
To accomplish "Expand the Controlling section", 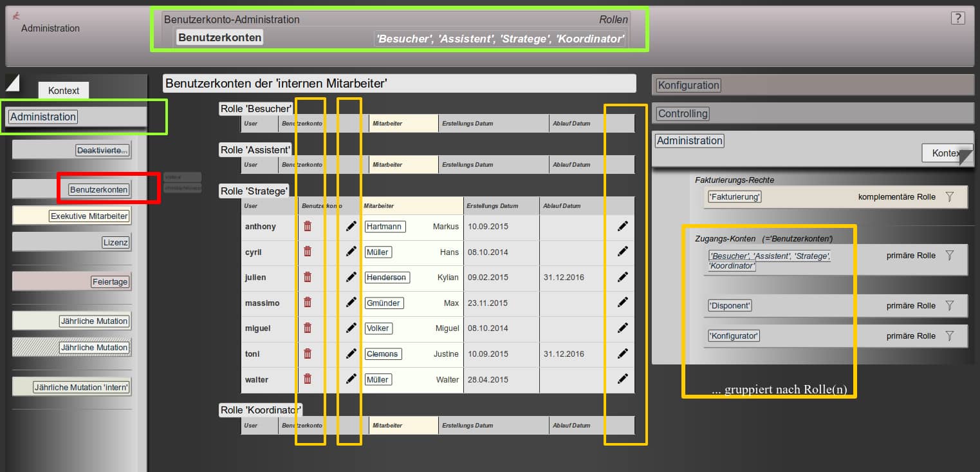I will [683, 114].
